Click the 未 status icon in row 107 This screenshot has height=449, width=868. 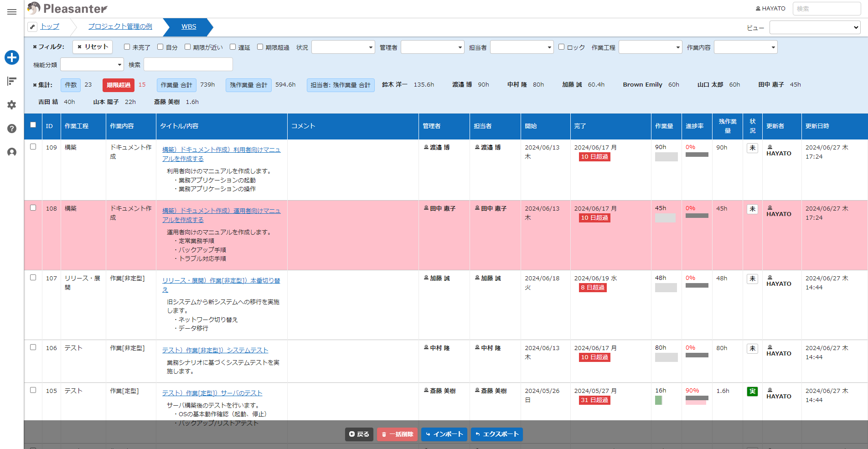click(x=752, y=279)
